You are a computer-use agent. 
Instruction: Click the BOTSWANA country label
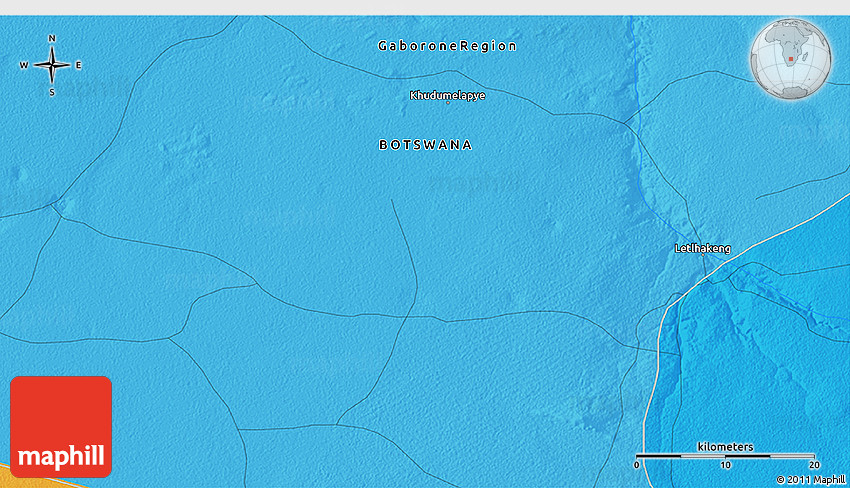coord(426,145)
